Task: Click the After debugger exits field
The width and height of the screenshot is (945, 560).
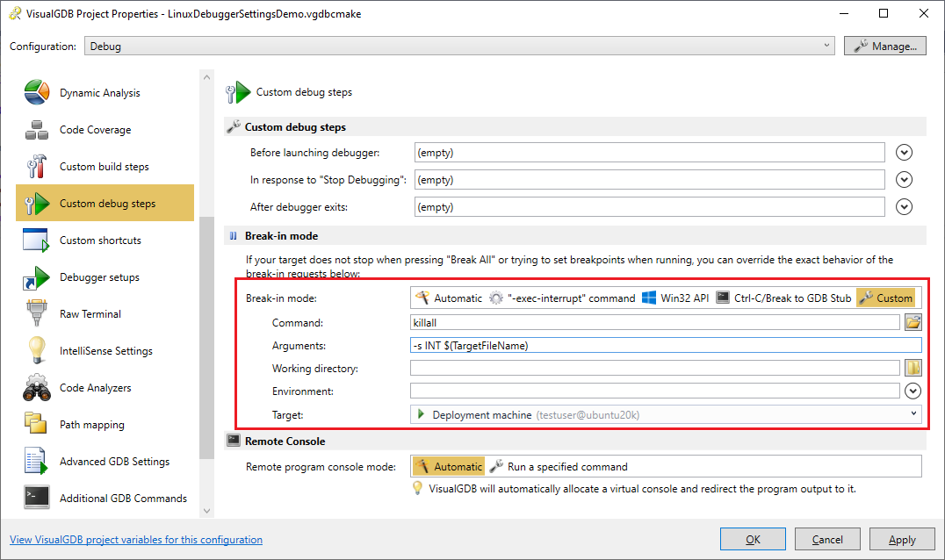Action: coord(650,206)
